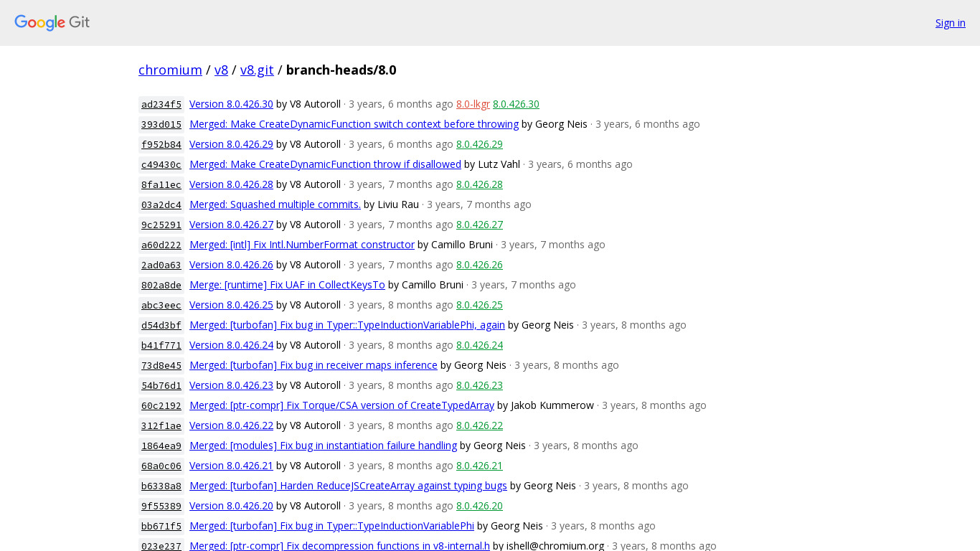View the Version 8.0.426.20 commit
The width and height of the screenshot is (980, 551).
click(231, 506)
